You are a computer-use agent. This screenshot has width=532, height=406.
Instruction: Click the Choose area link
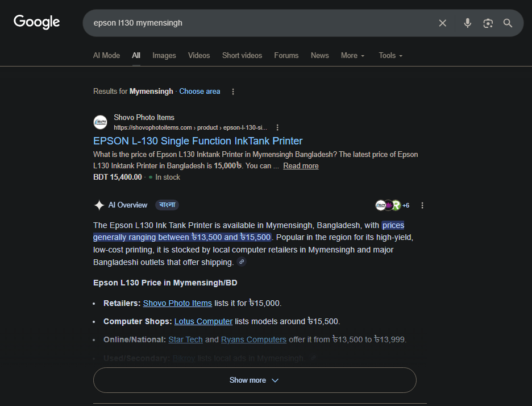[x=199, y=92]
